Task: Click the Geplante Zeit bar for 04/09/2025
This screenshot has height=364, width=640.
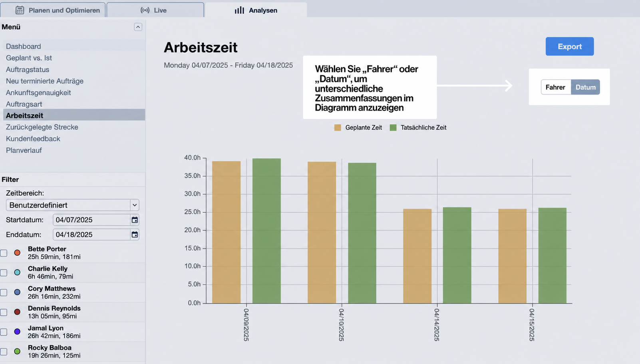Action: (226, 232)
